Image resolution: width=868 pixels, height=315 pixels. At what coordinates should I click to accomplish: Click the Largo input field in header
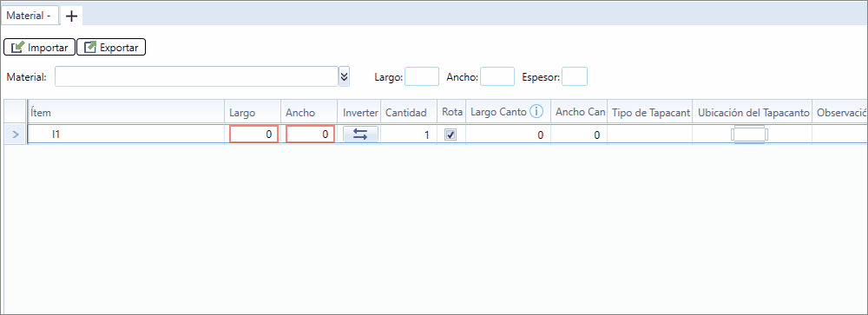(422, 76)
